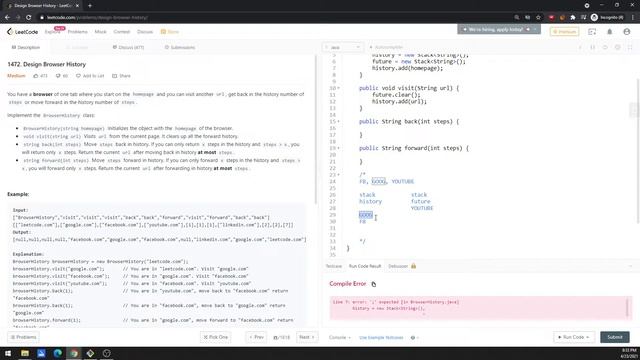Viewport: 640px width, 360px height.
Task: Open the notifications bell
Action: [x=609, y=31]
